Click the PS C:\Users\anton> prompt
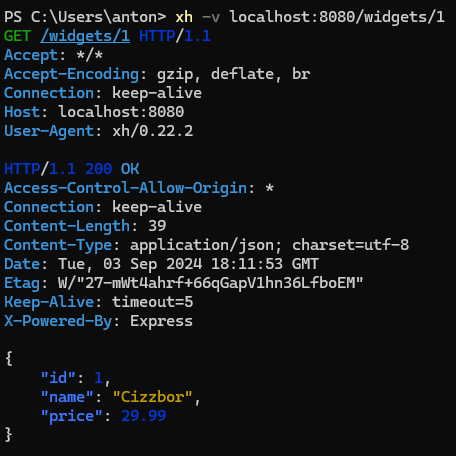Viewport: 456px width, 456px height. coord(85,17)
